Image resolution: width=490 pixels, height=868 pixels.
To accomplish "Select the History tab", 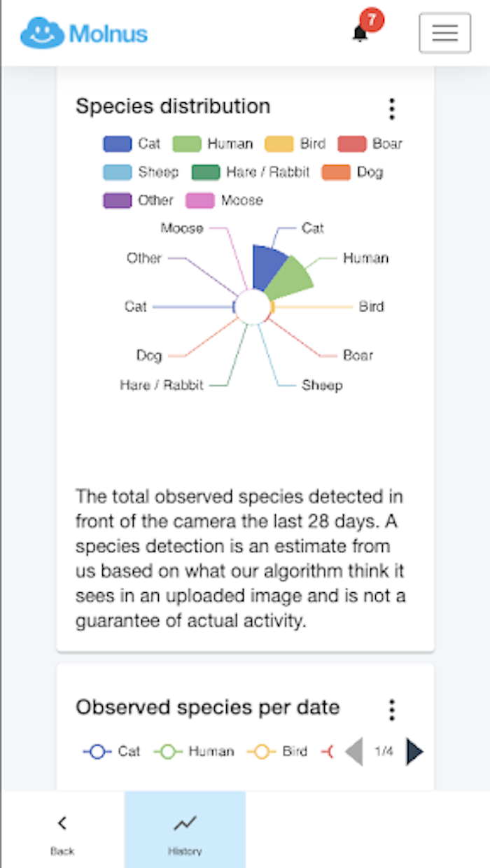I will (185, 829).
